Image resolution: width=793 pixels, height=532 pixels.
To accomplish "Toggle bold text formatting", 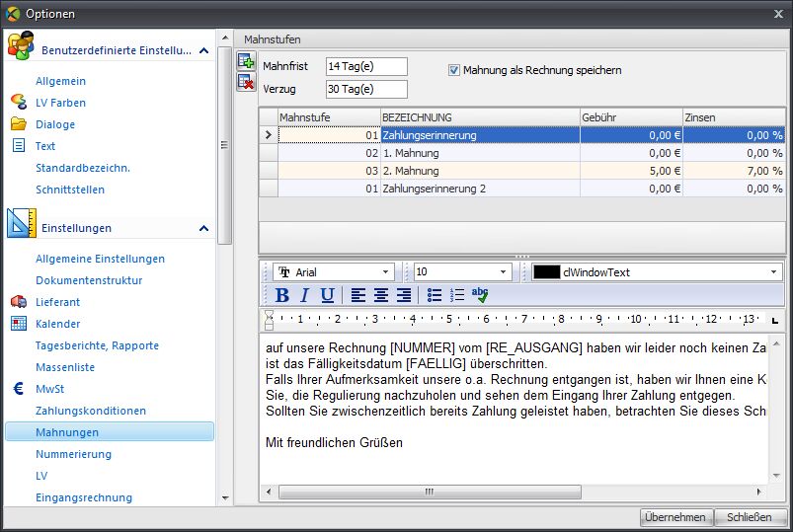I will point(282,295).
